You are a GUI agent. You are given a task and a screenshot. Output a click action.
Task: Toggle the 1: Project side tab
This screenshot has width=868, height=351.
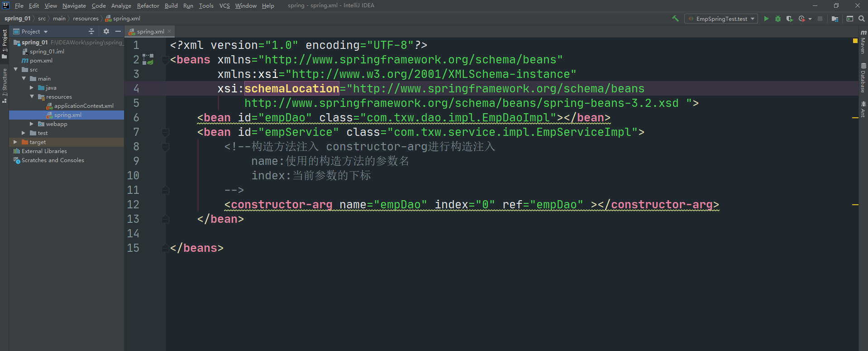[x=5, y=43]
